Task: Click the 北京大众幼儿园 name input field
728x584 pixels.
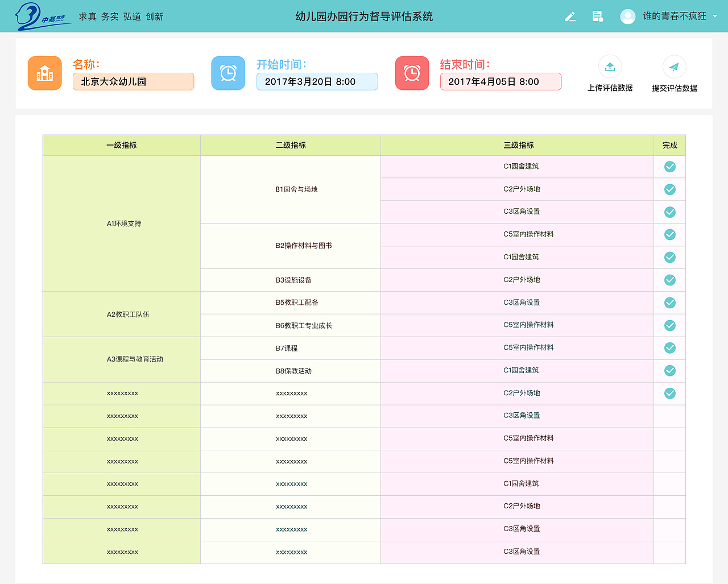Action: [133, 81]
